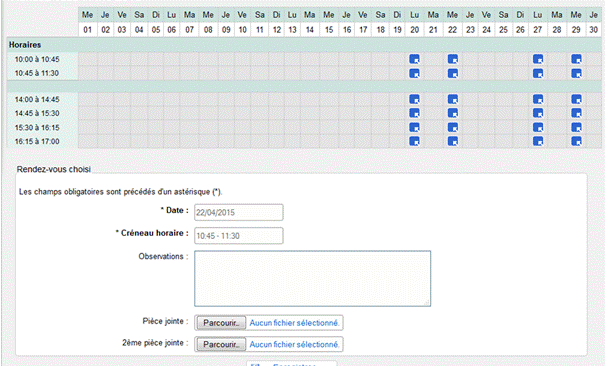Screen dimensions: 605x366
Task: Choose the 10:00 à 10:45 slot on Wednesday 22
Action: (453, 59)
